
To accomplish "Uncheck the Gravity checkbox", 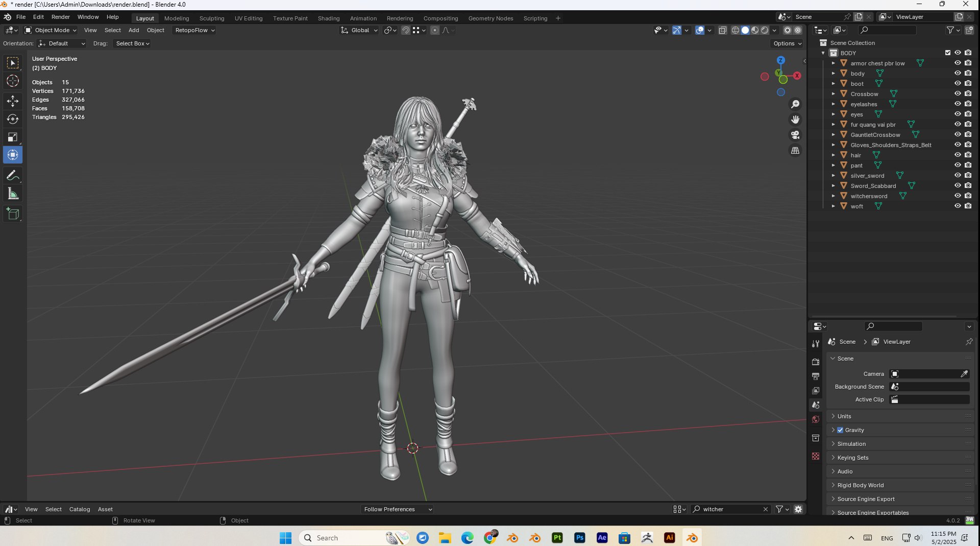I will click(x=840, y=430).
